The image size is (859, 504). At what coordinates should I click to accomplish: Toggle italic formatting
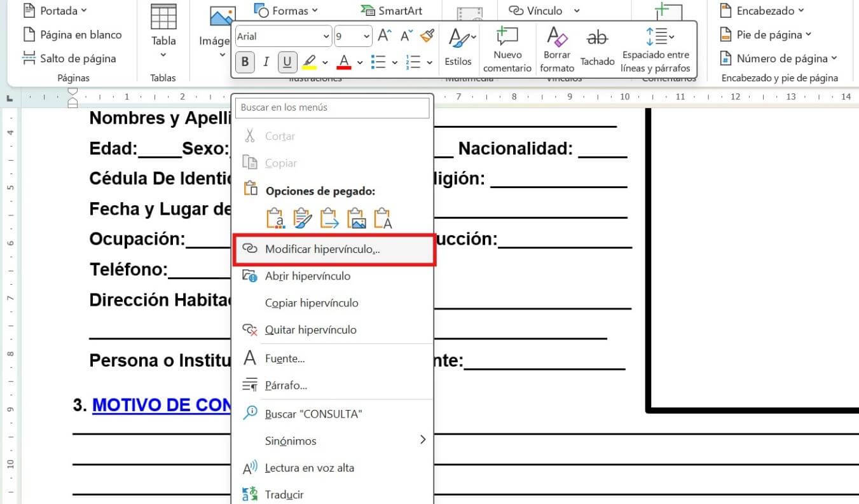coord(266,62)
